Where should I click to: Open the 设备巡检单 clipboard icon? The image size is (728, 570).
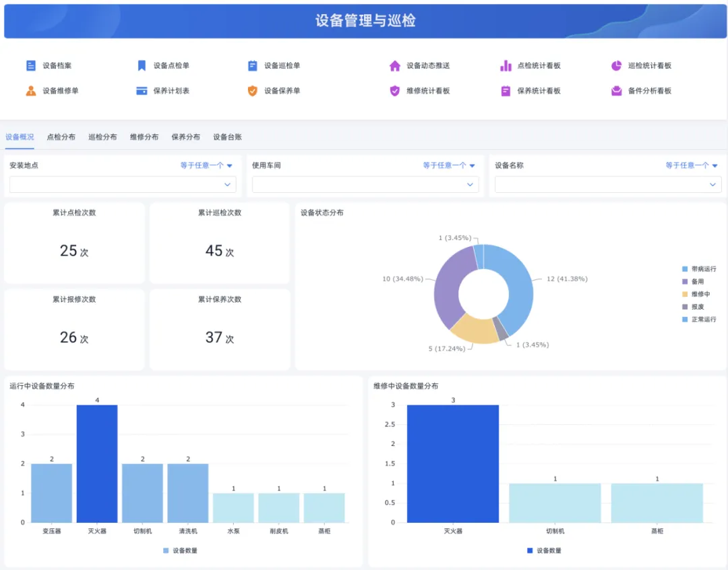click(253, 65)
